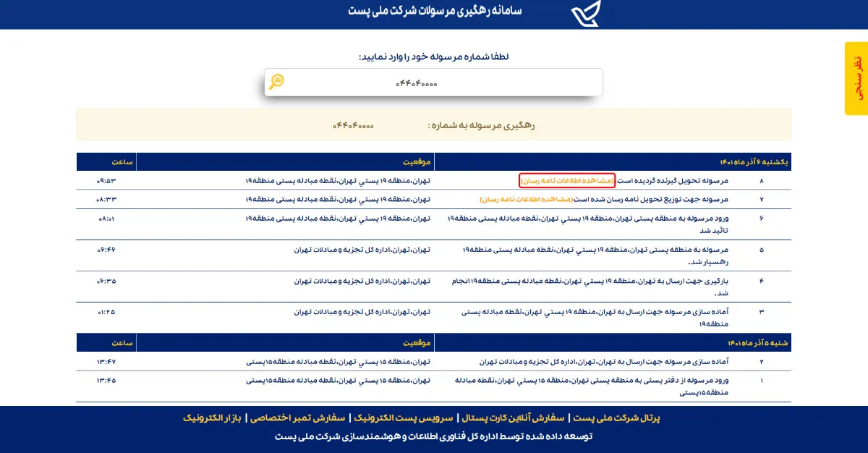Image resolution: width=868 pixels, height=453 pixels.
Task: Focus the tracking number input field
Action: point(434,82)
